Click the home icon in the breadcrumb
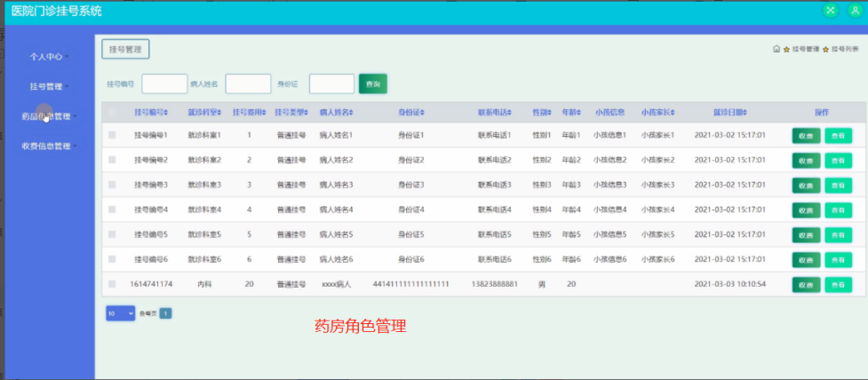Viewport: 868px width, 380px height. 776,49
